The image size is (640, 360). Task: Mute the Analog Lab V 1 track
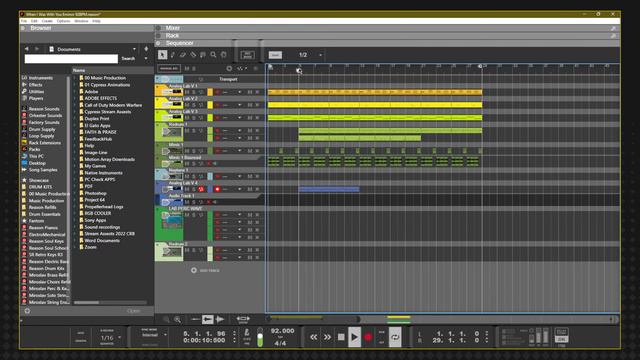[187, 92]
